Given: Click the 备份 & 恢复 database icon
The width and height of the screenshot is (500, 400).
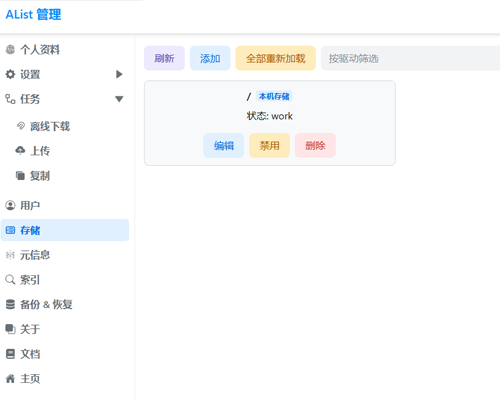Looking at the screenshot, I should click(10, 304).
